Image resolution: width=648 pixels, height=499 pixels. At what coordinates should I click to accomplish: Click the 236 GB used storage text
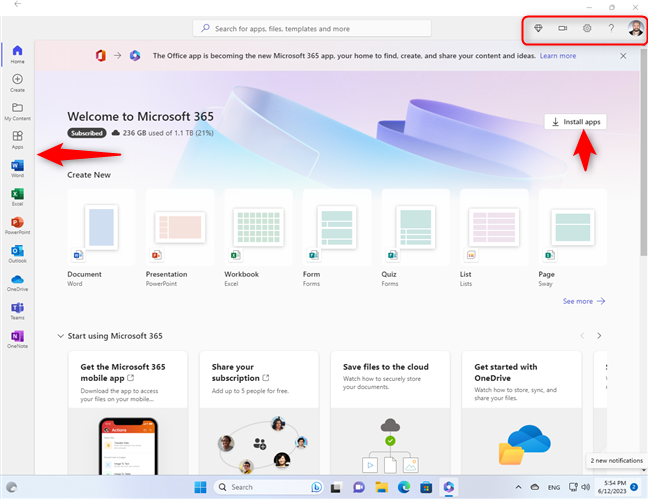168,133
